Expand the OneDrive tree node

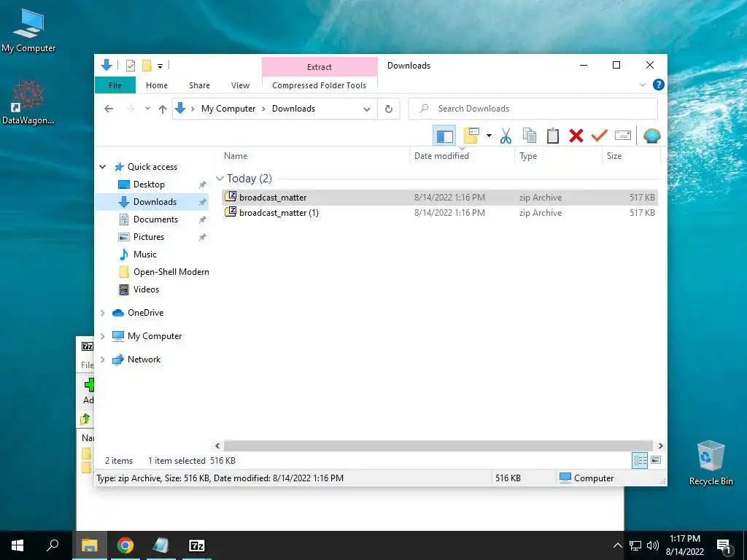102,313
